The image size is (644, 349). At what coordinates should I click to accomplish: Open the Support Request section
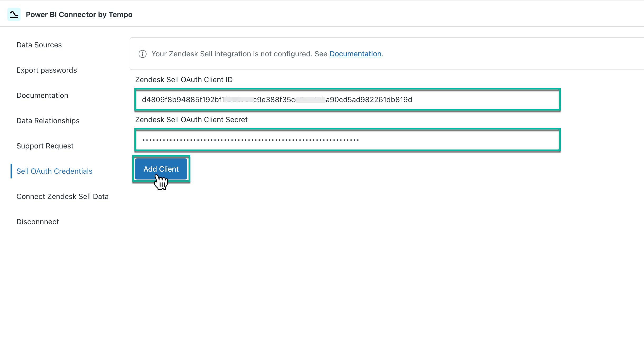click(x=45, y=146)
